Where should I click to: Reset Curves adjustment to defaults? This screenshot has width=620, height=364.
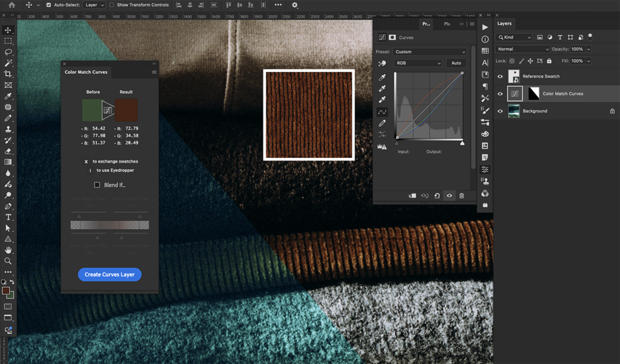tap(437, 196)
